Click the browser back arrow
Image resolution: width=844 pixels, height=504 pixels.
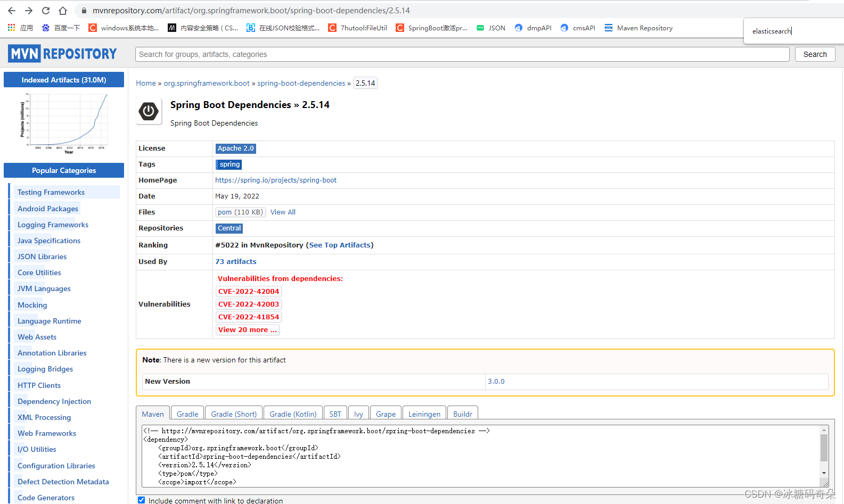coord(12,11)
